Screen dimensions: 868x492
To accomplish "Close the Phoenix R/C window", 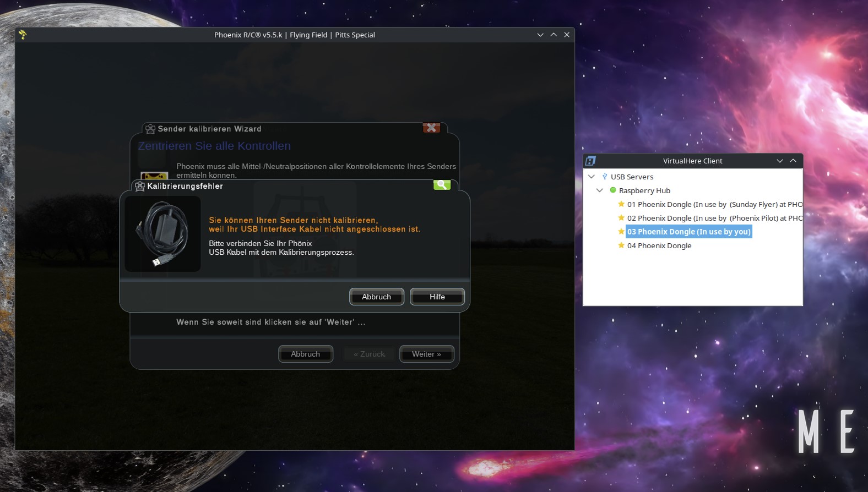I will pyautogui.click(x=567, y=35).
